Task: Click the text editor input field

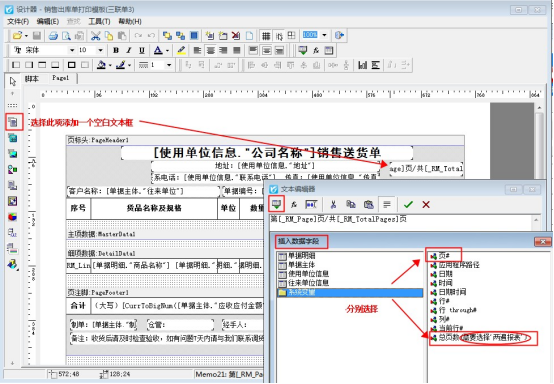Action: (401, 222)
